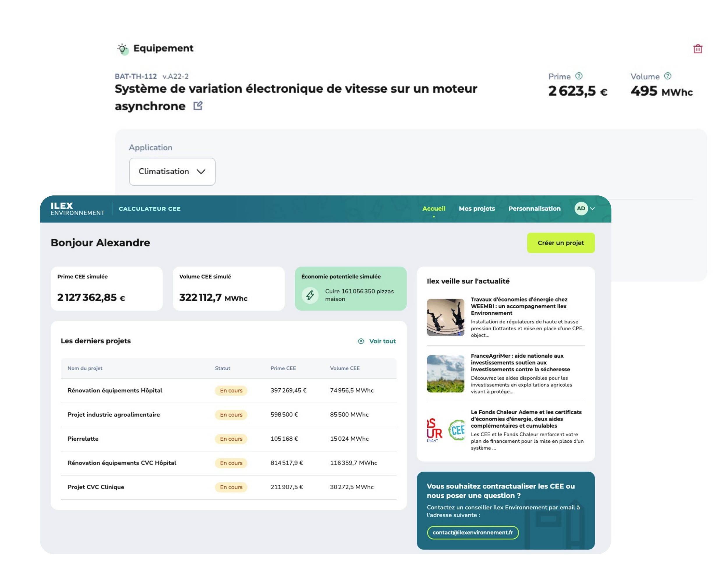Click the ILEX Environnement logo

point(77,209)
